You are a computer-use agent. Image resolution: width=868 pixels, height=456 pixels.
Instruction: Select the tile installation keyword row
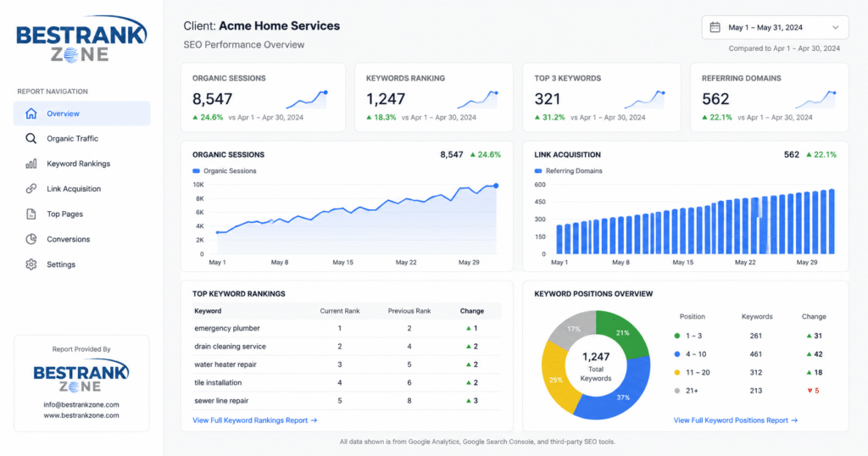(347, 382)
